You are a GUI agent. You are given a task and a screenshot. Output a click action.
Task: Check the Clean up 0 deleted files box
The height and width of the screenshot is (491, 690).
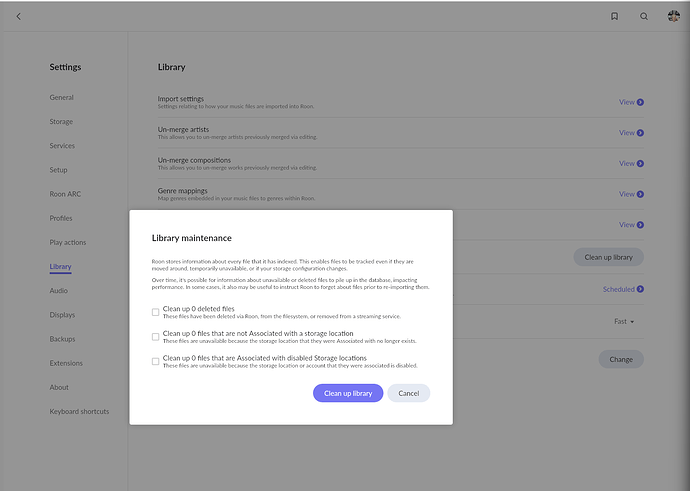point(155,312)
